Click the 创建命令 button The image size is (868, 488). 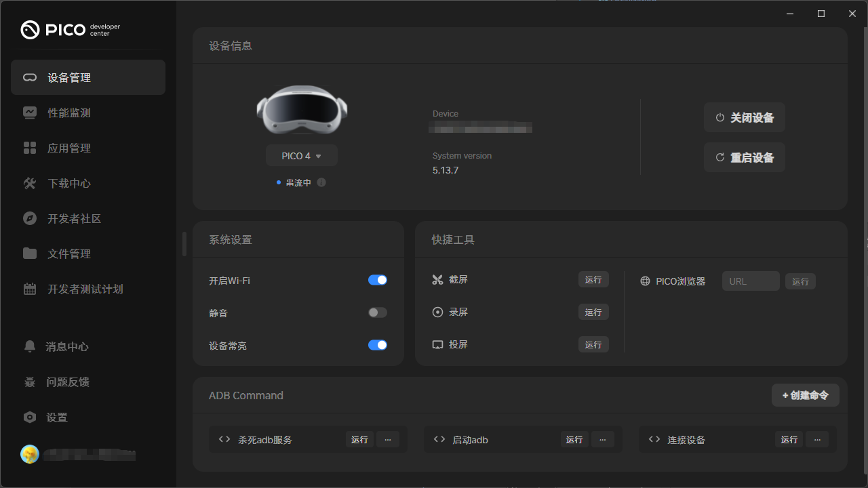[806, 395]
